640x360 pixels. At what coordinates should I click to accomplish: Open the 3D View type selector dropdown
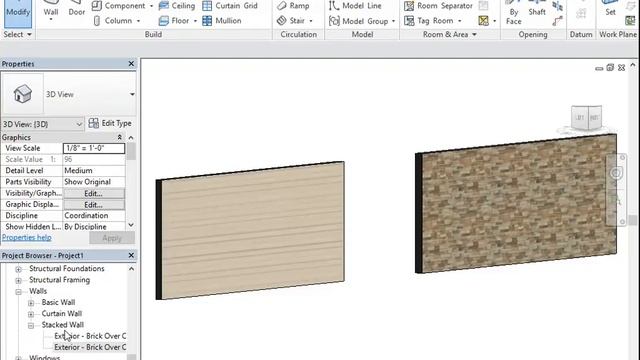[132, 94]
